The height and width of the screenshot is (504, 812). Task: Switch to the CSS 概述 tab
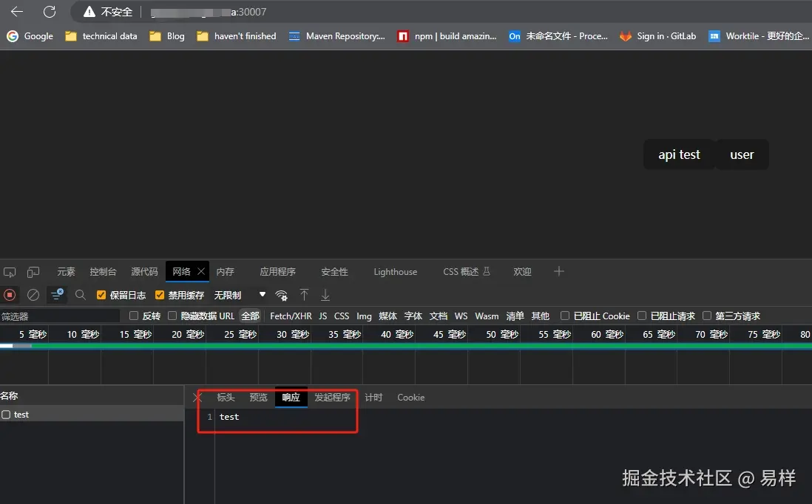[466, 272]
